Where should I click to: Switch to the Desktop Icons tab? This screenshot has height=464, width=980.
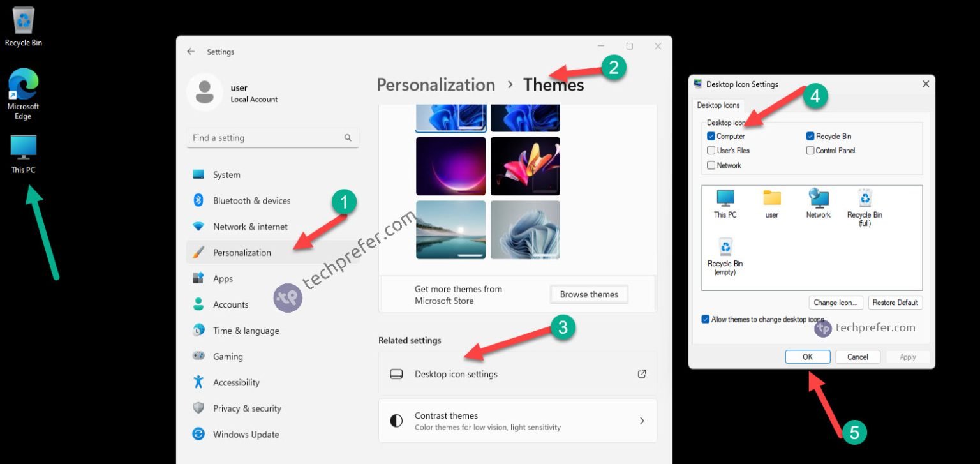718,105
